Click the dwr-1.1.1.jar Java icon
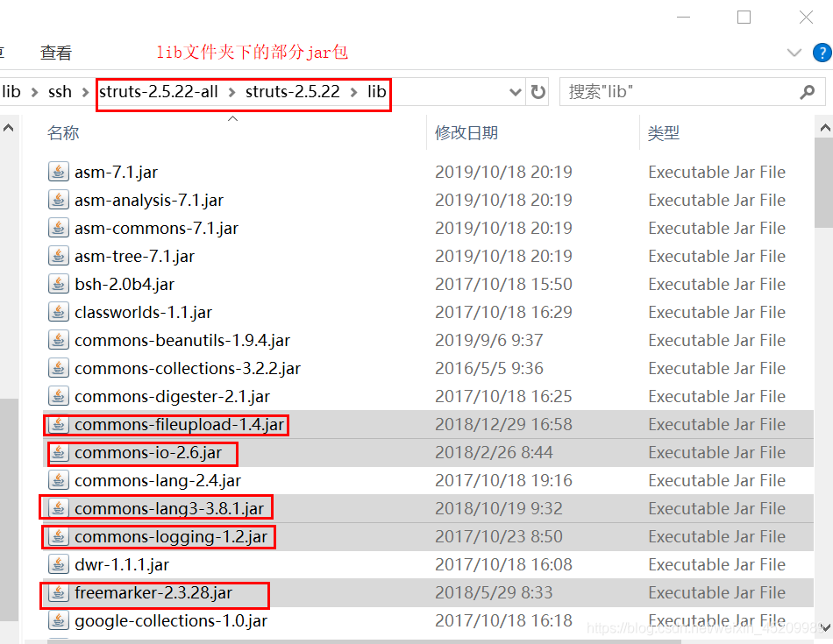Screen dimensions: 833x644 pos(58,564)
